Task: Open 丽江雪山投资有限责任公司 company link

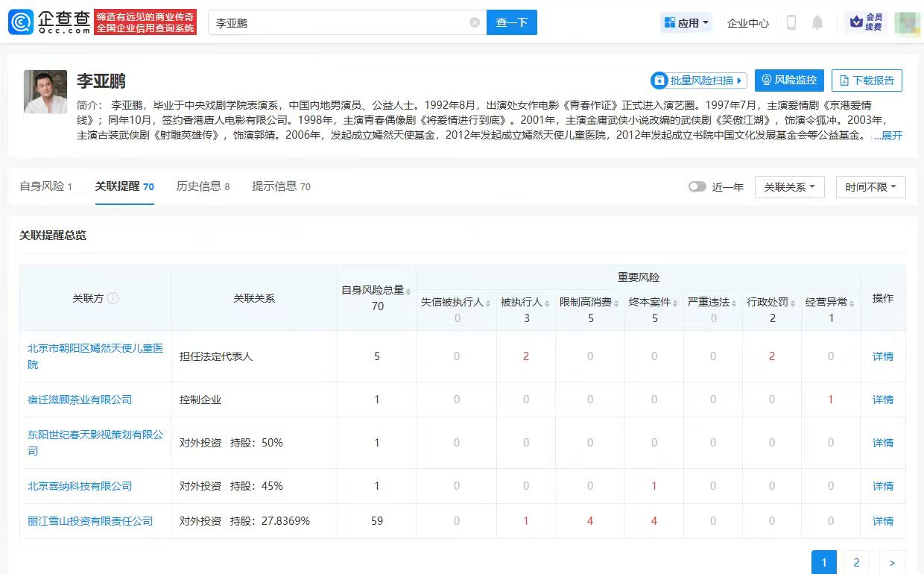Action: point(90,521)
